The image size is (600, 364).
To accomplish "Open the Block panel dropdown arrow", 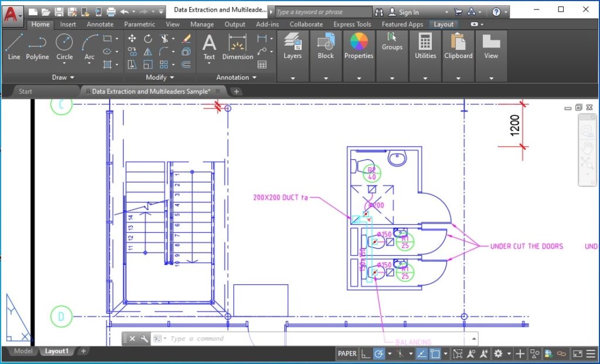I will point(326,78).
